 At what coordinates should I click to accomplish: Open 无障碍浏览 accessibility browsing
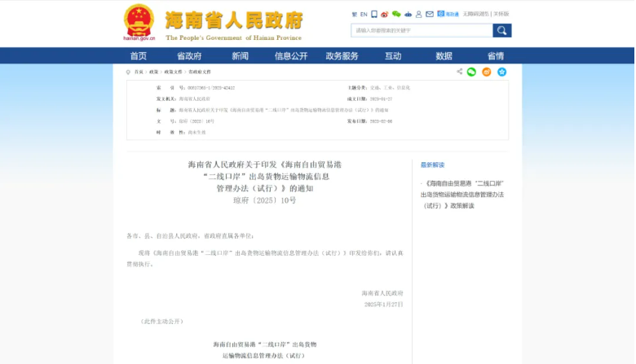[x=476, y=14]
